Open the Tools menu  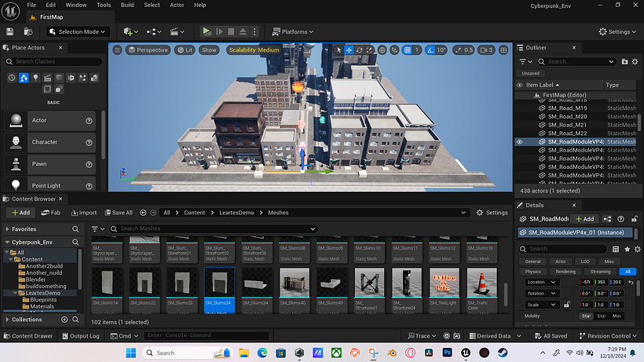coord(104,5)
